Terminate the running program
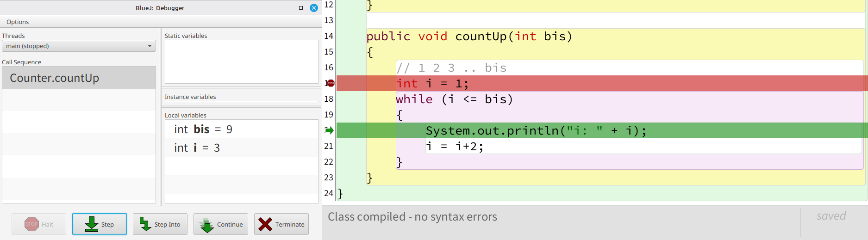Viewport: 868px width, 240px height. (x=281, y=224)
